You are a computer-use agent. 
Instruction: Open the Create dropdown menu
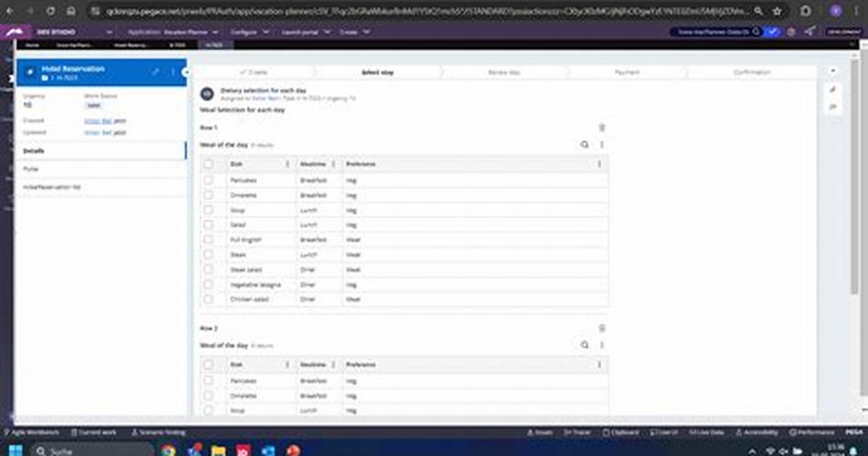[355, 32]
